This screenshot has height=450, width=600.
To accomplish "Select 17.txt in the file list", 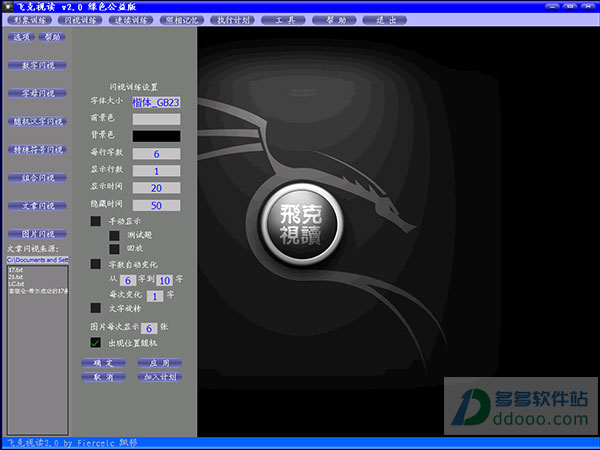I will pyautogui.click(x=16, y=270).
